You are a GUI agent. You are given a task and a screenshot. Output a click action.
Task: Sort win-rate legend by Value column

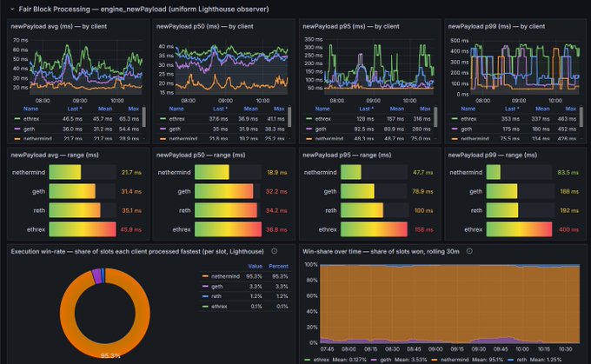coord(256,266)
